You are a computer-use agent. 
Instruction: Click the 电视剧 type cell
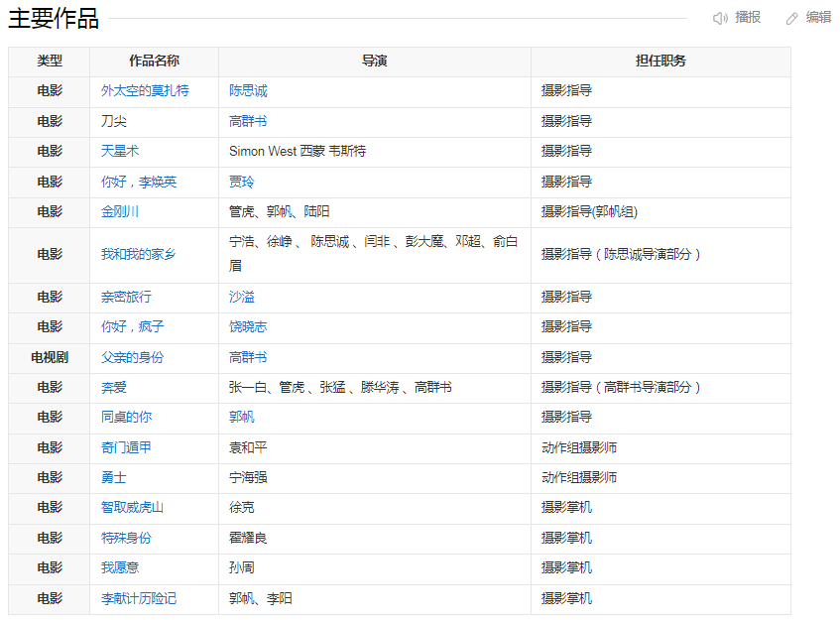tap(50, 357)
